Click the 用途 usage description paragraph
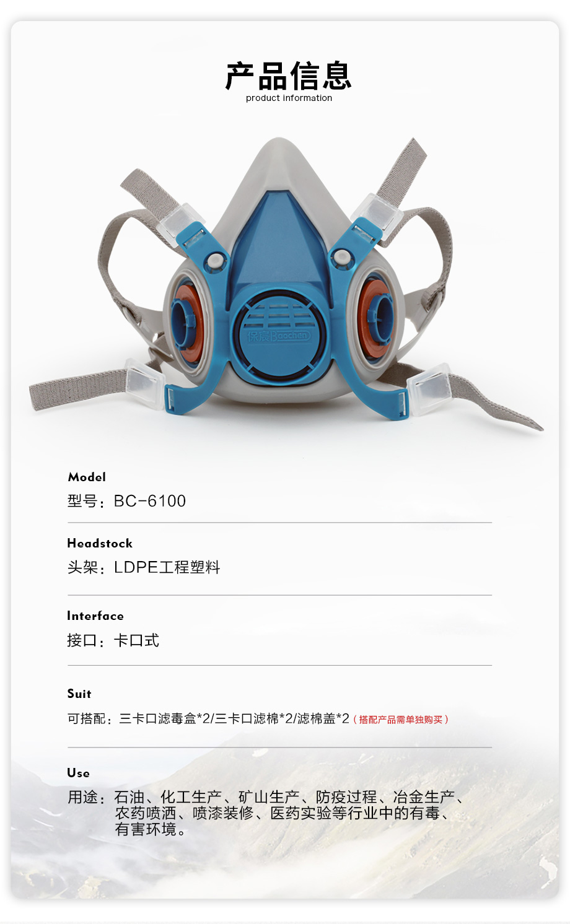This screenshot has height=924, width=570. point(266,813)
